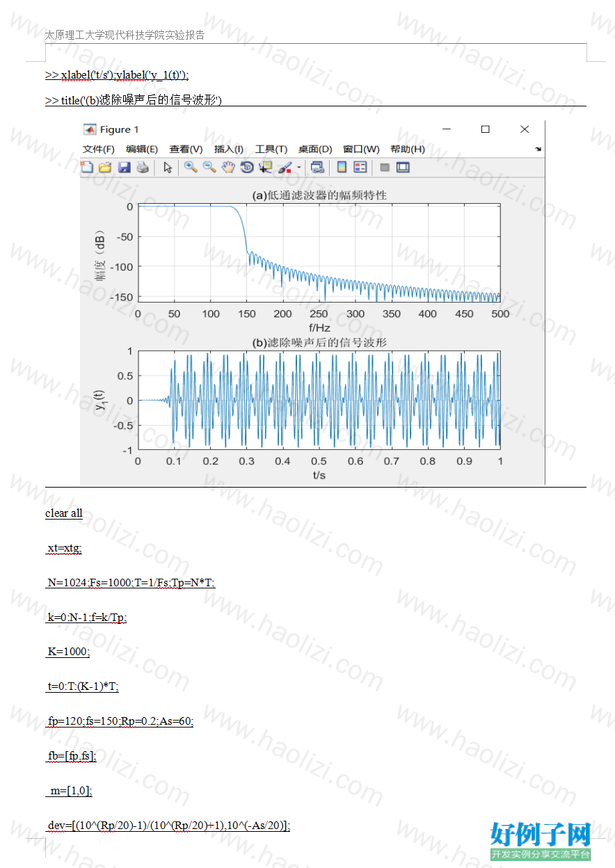615x868 pixels.
Task: Click the dock figure arrow at menu bar end
Action: (538, 149)
